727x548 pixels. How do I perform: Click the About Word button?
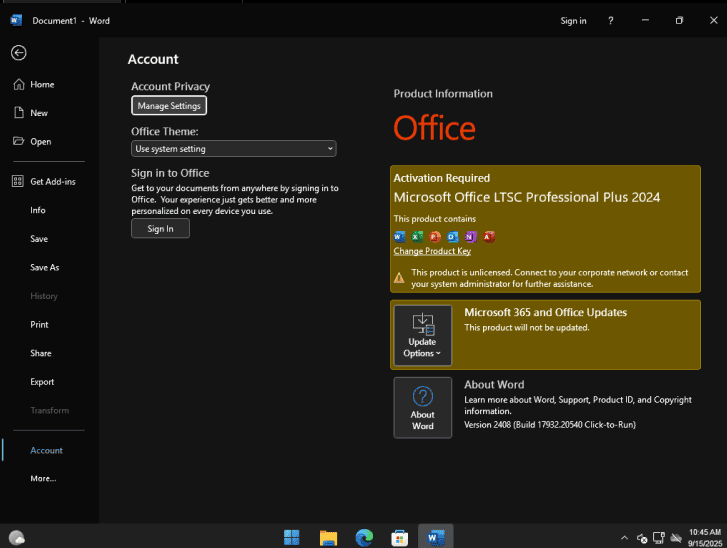[422, 408]
